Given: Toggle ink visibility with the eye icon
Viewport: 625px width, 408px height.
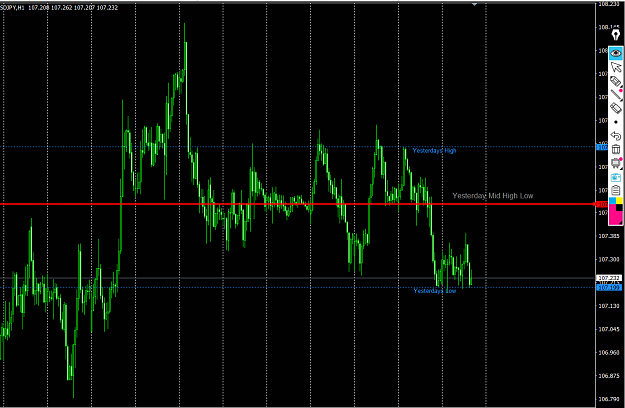Looking at the screenshot, I should (x=616, y=53).
